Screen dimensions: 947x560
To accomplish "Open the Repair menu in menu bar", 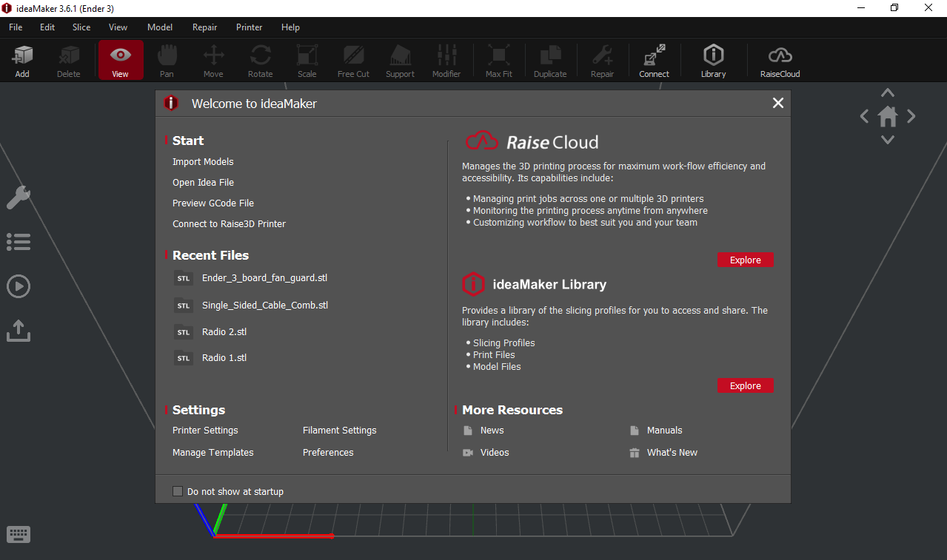I will pyautogui.click(x=205, y=27).
